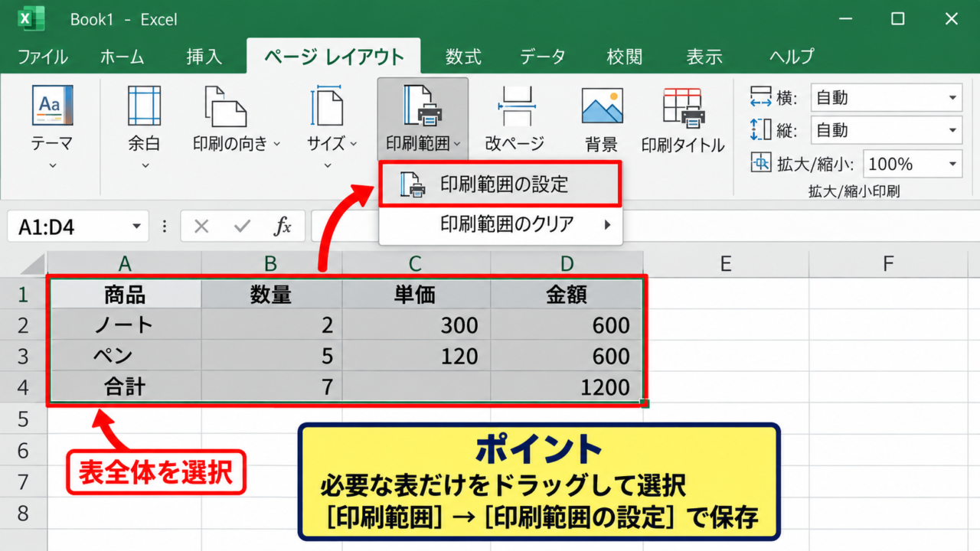Set a sheet 背景 background image

(602, 118)
